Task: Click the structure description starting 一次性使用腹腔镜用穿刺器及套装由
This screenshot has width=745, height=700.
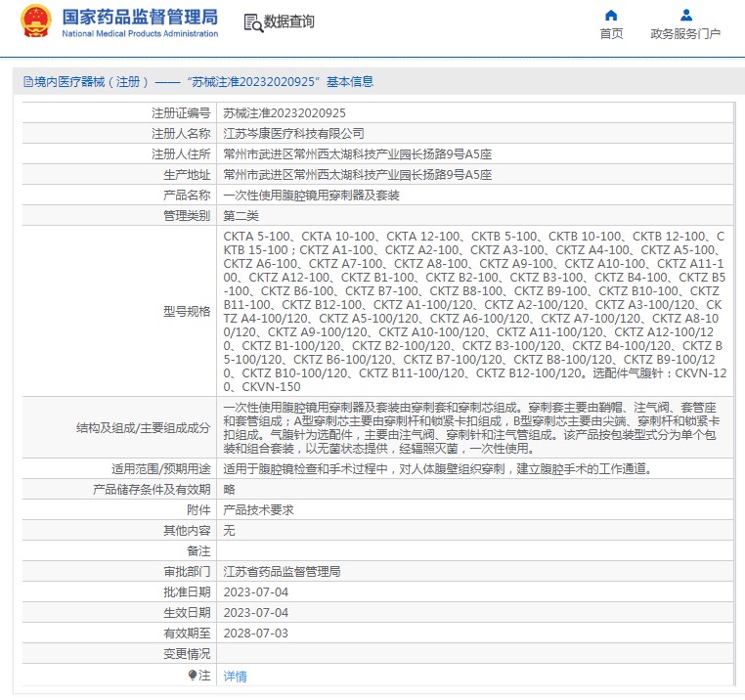Action: (x=471, y=427)
